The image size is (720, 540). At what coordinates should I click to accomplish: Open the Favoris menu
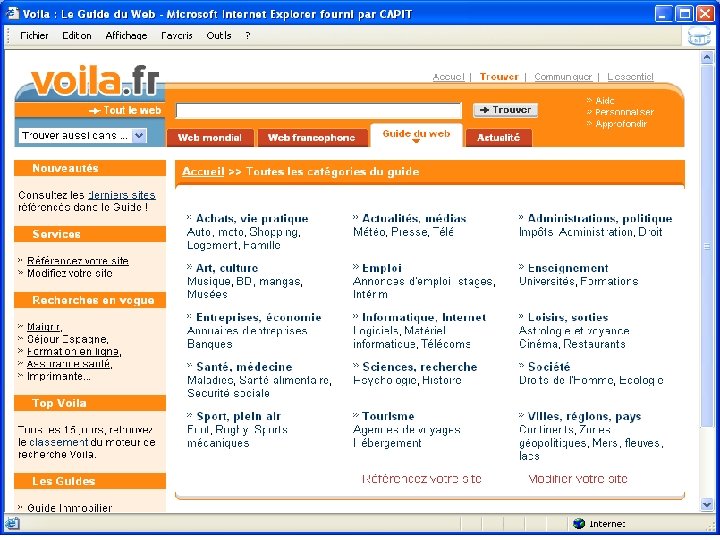177,36
